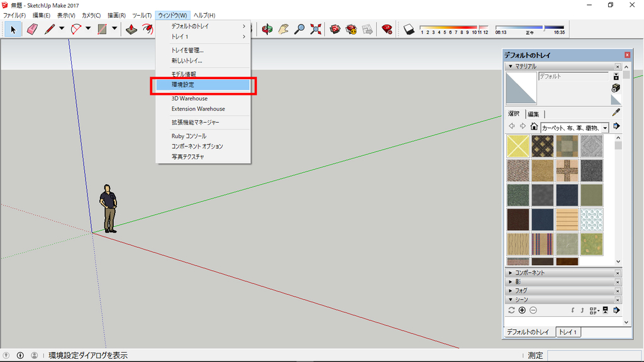The image size is (644, 362).
Task: Click the home icon in material browser
Action: click(534, 126)
